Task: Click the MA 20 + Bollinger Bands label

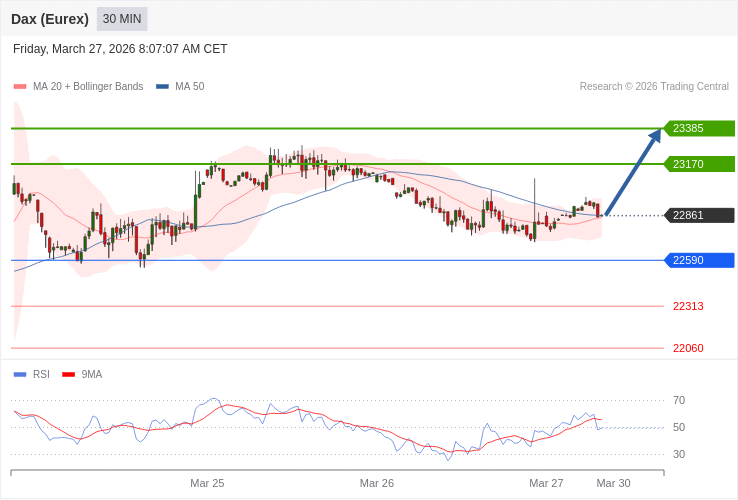Action: (x=88, y=87)
